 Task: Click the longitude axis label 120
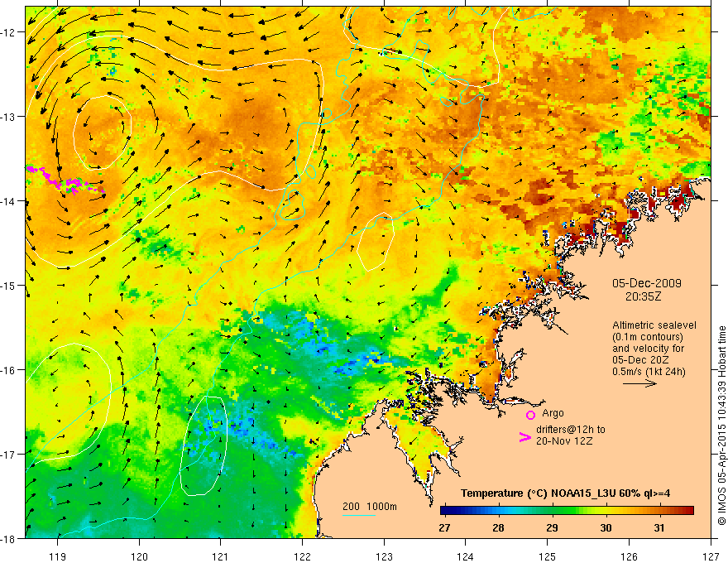click(139, 556)
